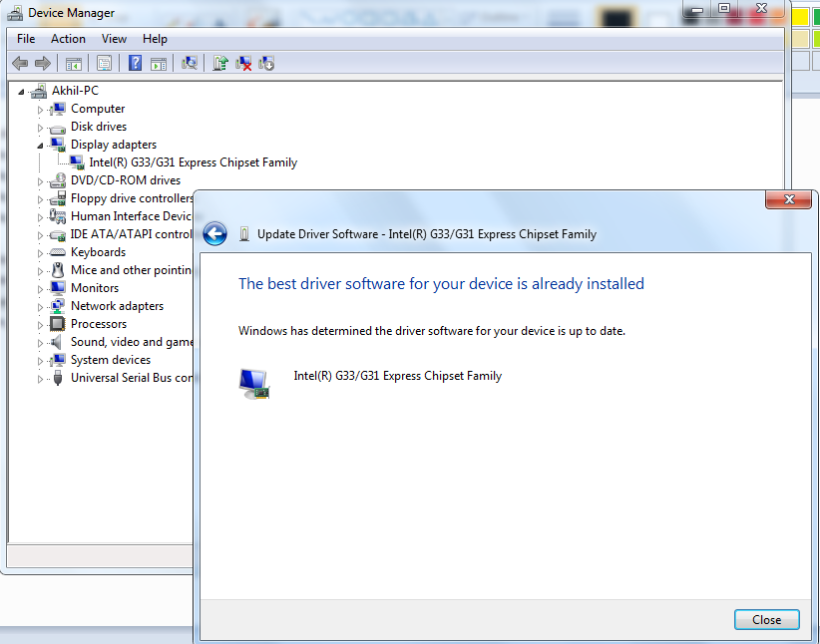Open the File menu
The width and height of the screenshot is (820, 644).
26,39
